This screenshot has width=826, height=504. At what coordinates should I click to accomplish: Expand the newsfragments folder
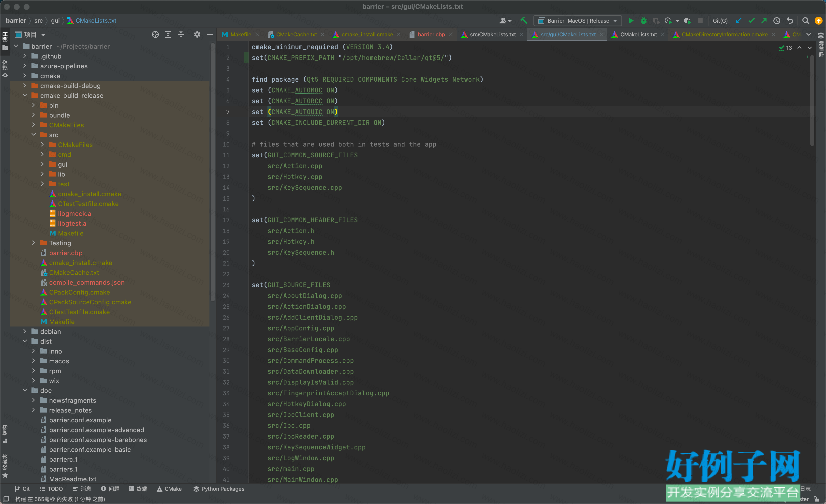click(x=33, y=400)
